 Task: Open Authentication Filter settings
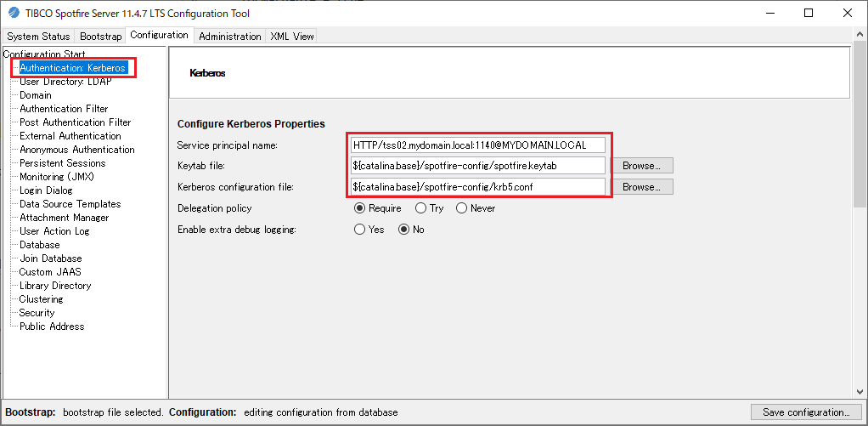(x=64, y=109)
